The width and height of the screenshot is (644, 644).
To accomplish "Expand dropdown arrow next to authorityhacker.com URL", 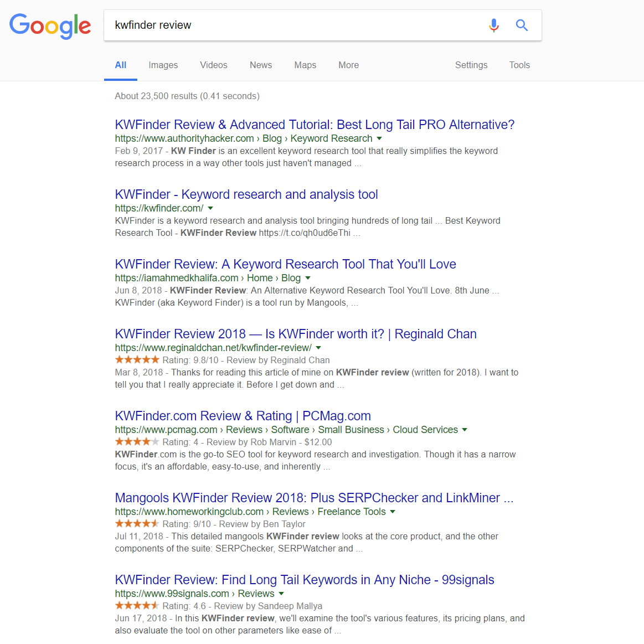I will 379,139.
